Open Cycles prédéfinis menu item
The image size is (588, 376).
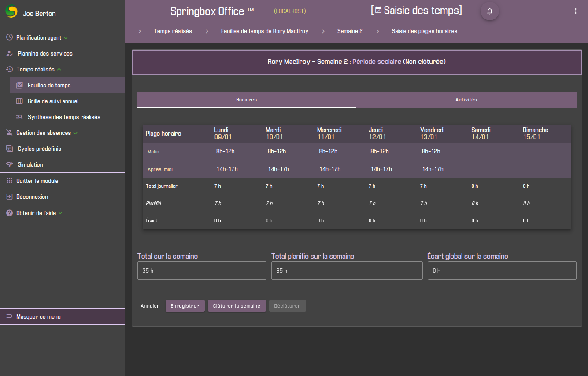click(x=62, y=149)
